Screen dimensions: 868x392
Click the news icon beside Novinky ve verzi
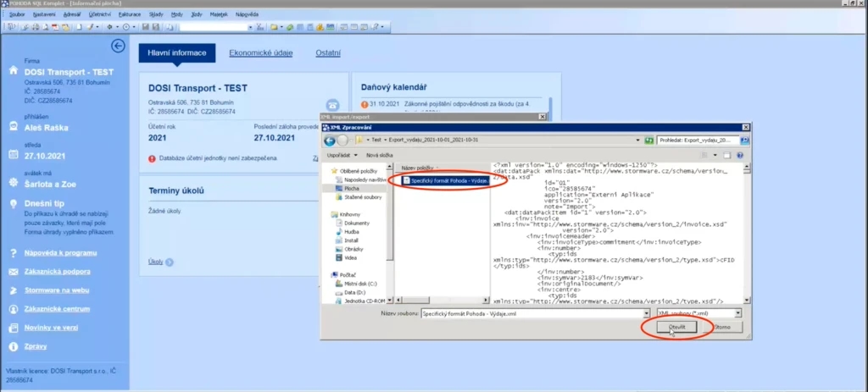[x=14, y=328]
